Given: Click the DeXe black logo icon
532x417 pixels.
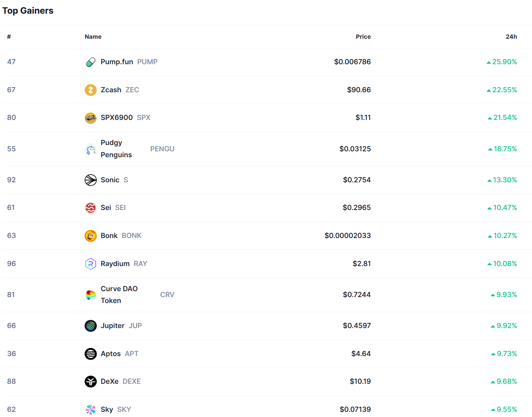Looking at the screenshot, I should point(91,382).
